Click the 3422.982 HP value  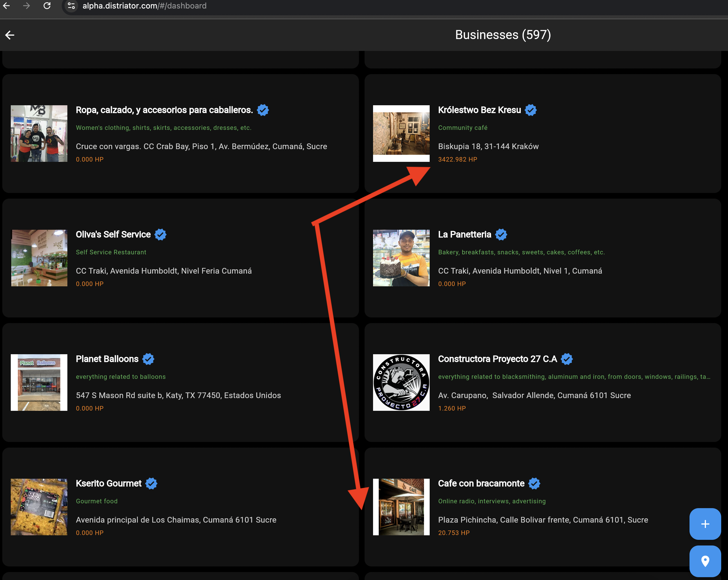457,159
